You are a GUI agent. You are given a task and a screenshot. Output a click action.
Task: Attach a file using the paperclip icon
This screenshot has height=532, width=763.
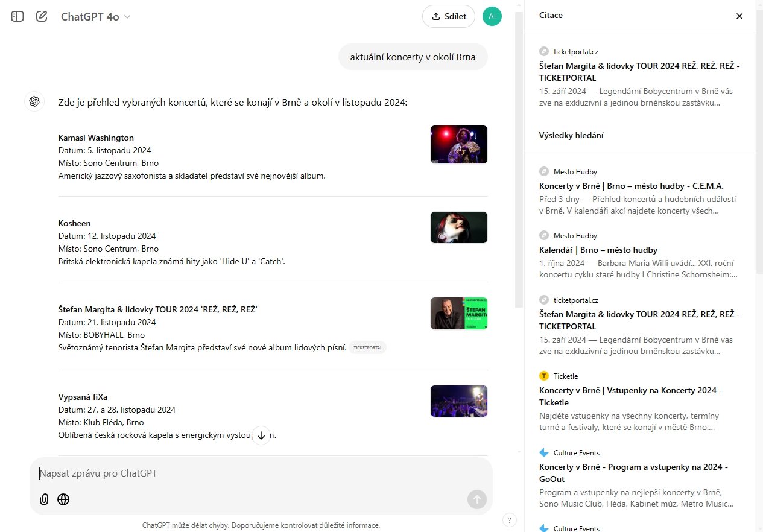43,499
